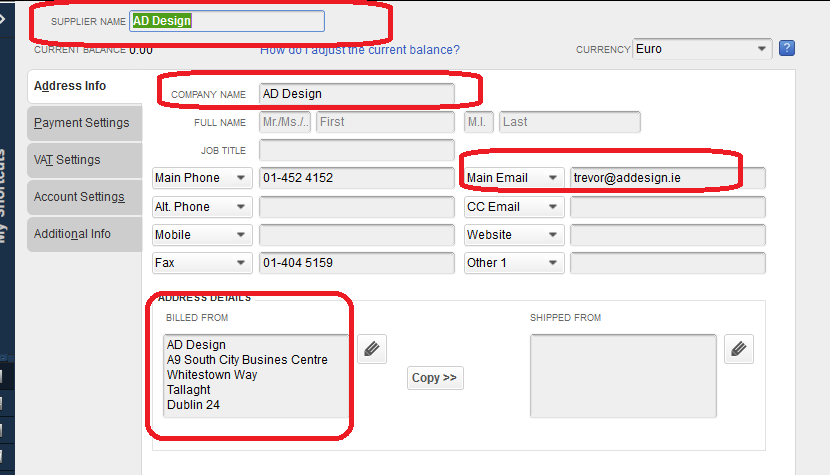Click the Main Email address field

click(x=667, y=177)
